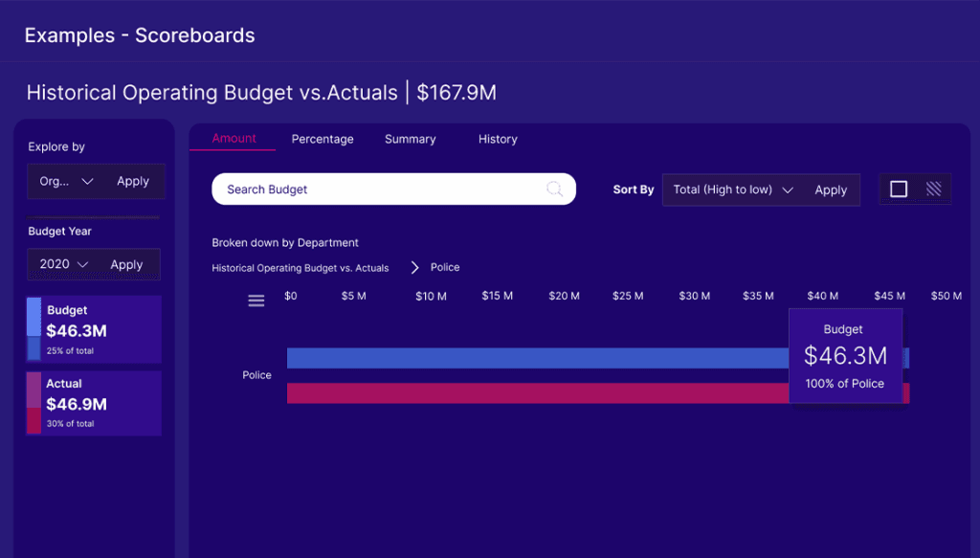Switch to the Percentage tab
This screenshot has height=558, width=980.
pyautogui.click(x=323, y=139)
